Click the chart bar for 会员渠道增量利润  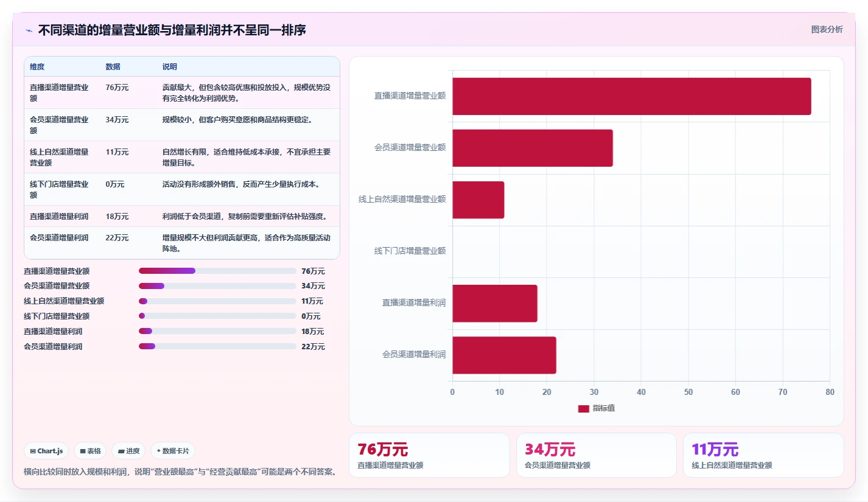(504, 355)
